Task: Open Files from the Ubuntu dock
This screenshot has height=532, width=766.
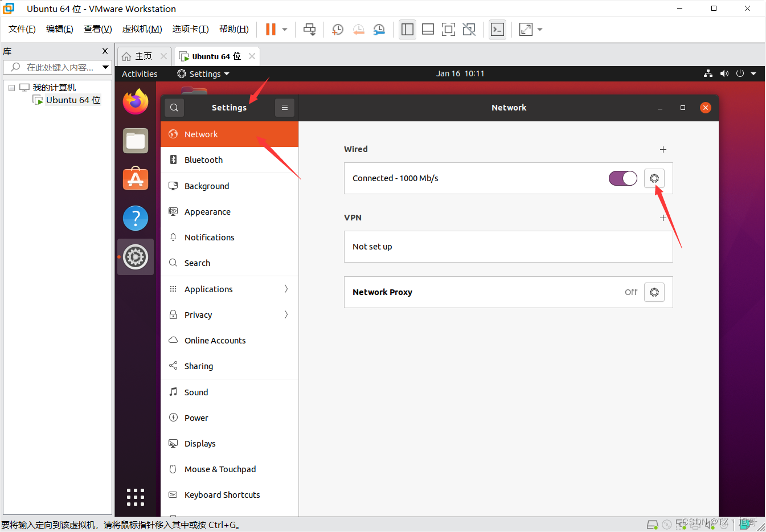Action: pyautogui.click(x=136, y=141)
